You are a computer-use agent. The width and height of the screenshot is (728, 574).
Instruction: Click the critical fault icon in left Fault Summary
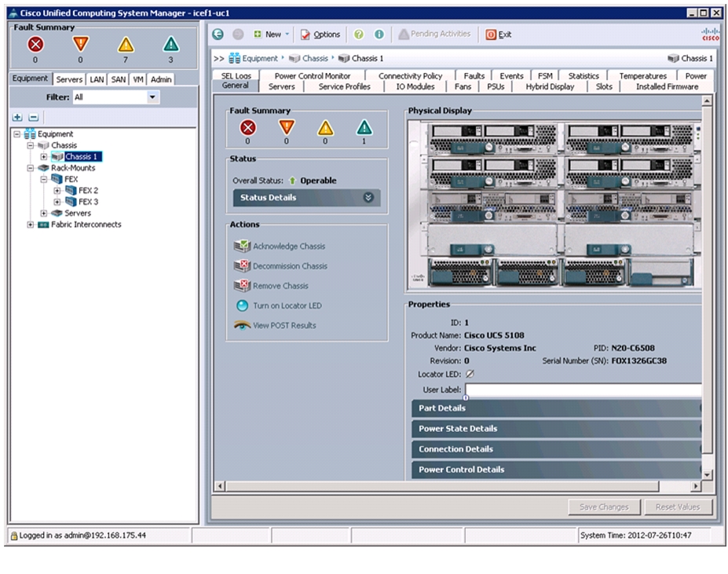pos(35,45)
